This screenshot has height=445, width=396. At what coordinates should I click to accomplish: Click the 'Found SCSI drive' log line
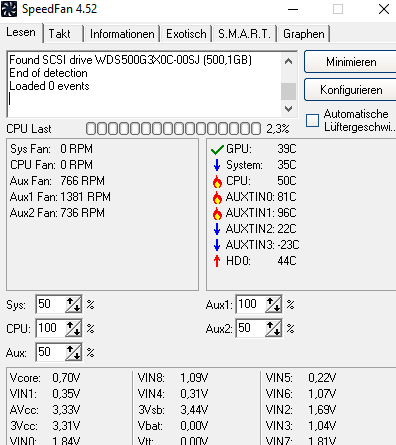click(x=130, y=60)
